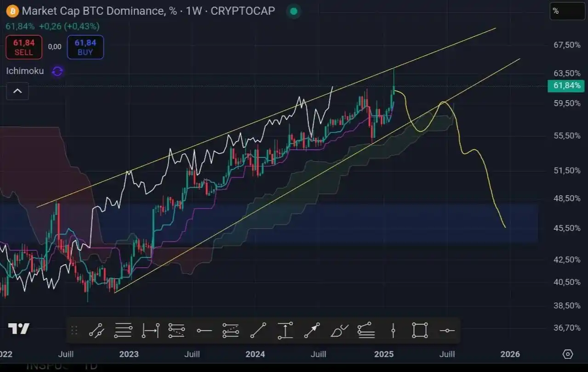Click the +0,26 (+0,43%) change readout
588x372 pixels.
pos(69,26)
